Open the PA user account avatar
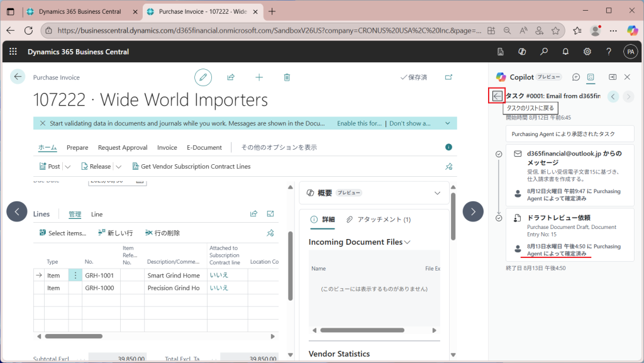Image resolution: width=644 pixels, height=363 pixels. tap(630, 52)
